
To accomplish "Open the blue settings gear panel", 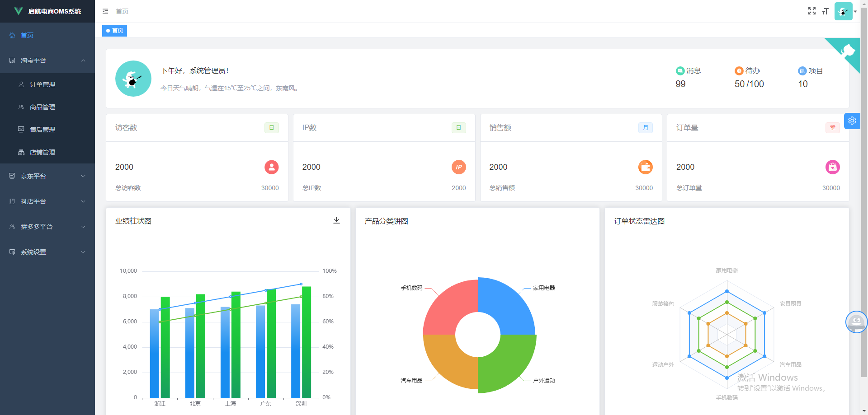I will click(x=852, y=121).
